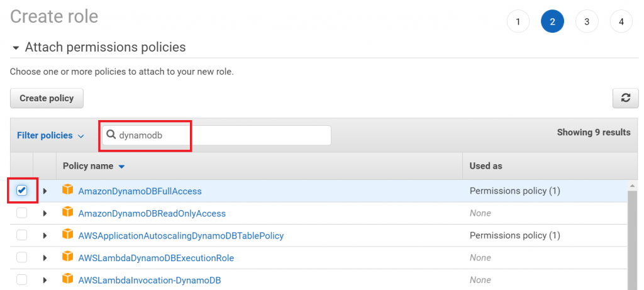Click the policy list vertical scrollbar
The width and height of the screenshot is (644, 290).
633,240
